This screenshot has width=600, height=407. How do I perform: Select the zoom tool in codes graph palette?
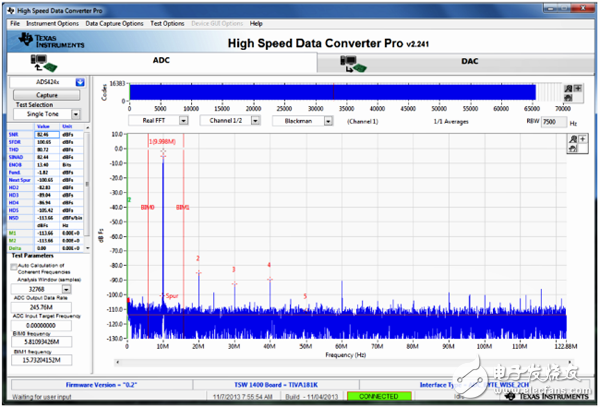pyautogui.click(x=569, y=89)
